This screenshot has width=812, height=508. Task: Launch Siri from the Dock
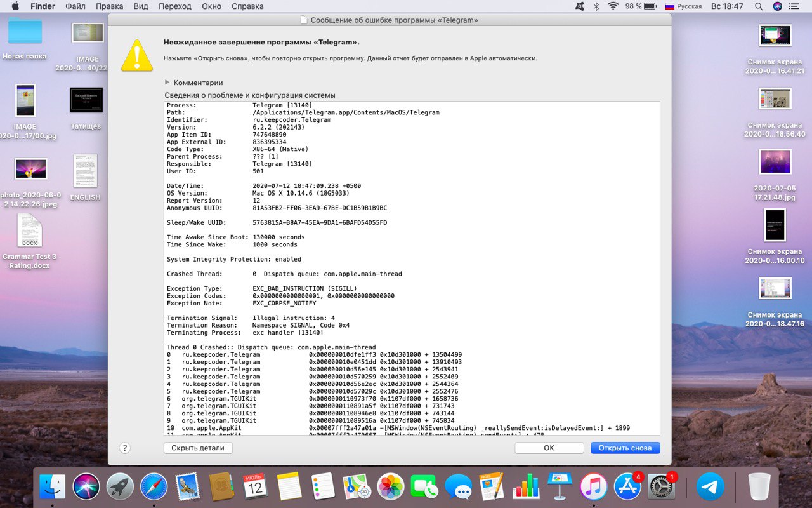(x=86, y=487)
